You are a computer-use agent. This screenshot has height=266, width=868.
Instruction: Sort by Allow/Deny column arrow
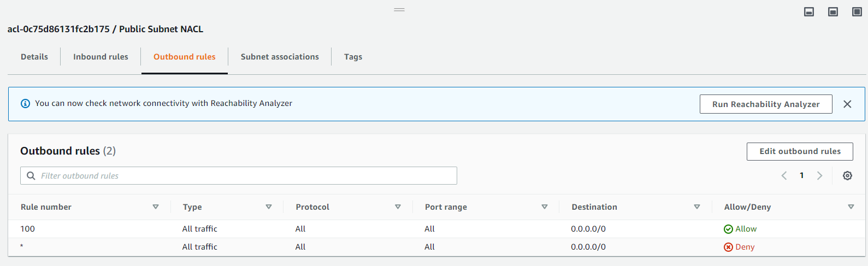[851, 207]
